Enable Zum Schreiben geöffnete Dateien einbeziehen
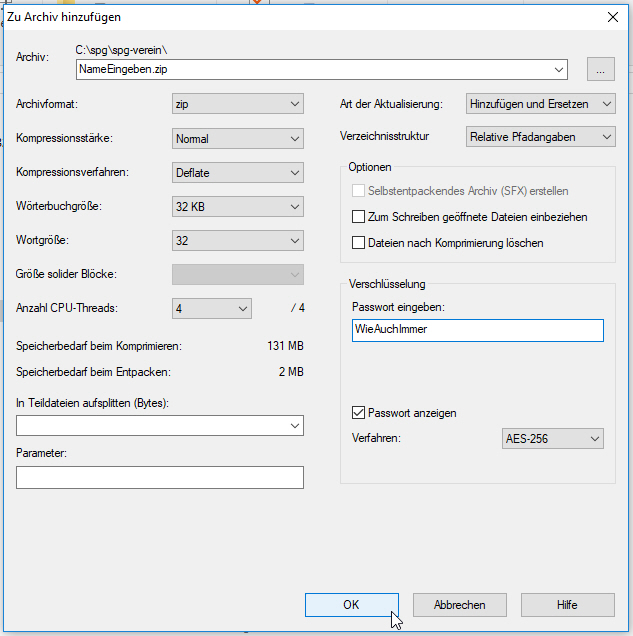The height and width of the screenshot is (636, 633). coord(359,217)
